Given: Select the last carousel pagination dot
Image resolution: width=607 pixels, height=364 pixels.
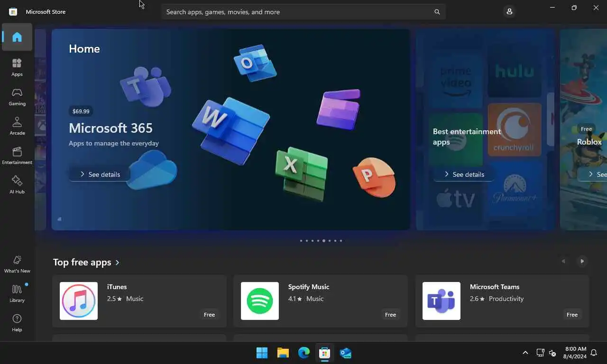Looking at the screenshot, I should click(340, 241).
